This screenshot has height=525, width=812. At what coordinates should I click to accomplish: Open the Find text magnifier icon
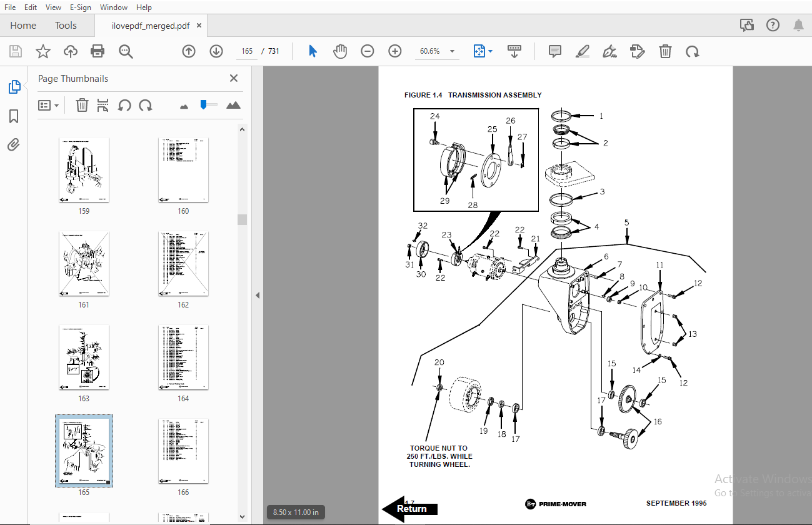[126, 51]
